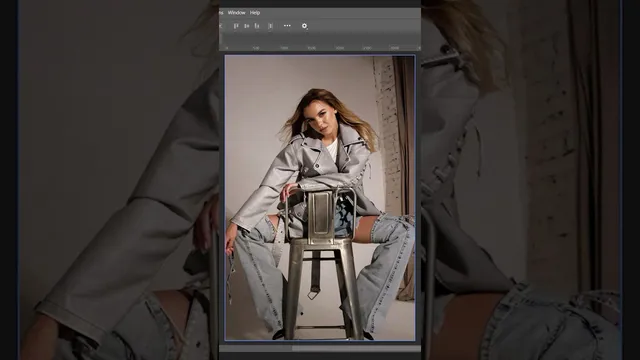Screen dimensions: 640x360
Task: Open the gear settings icon in options bar
Action: [x=304, y=26]
